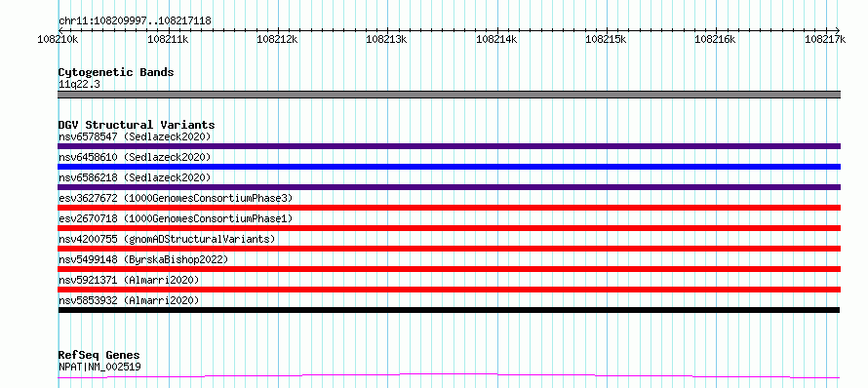
Task: Select the red bar for esv3627672
Action: [449, 208]
